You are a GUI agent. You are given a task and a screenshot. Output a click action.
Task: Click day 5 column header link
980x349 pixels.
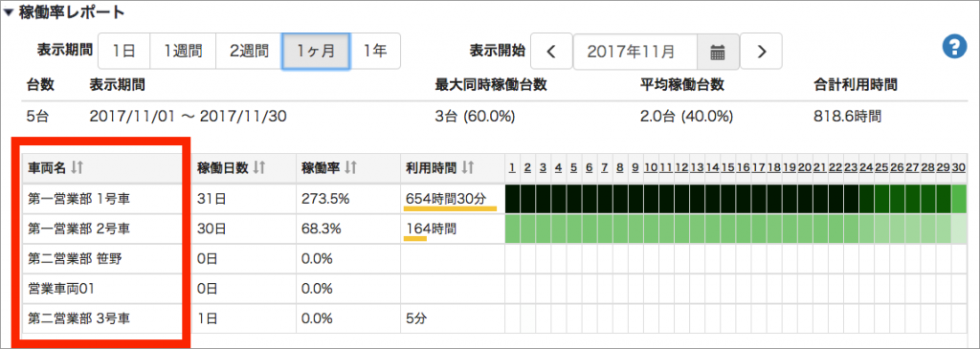(x=574, y=167)
